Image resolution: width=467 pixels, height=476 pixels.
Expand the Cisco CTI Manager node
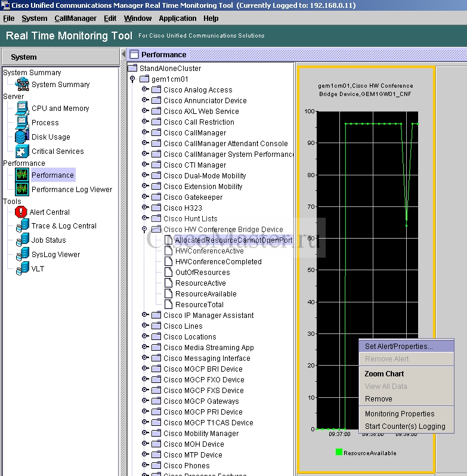point(146,164)
